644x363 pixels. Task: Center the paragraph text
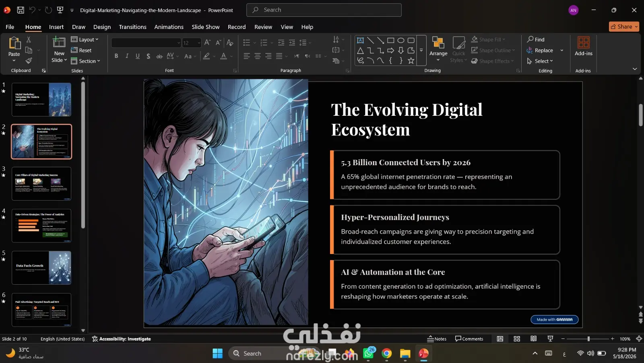point(258,56)
